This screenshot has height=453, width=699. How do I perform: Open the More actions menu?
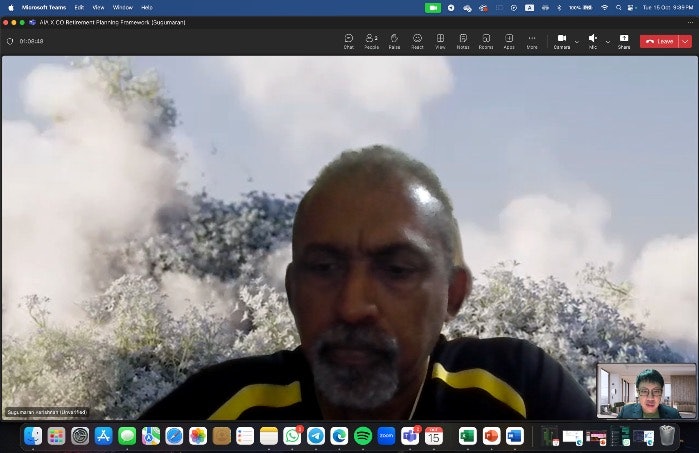pos(532,41)
